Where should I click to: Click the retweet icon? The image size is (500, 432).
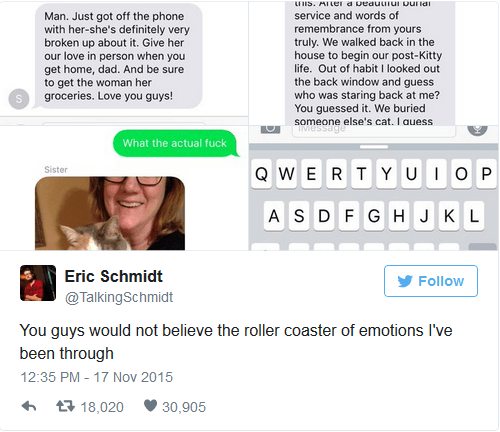[x=65, y=406]
